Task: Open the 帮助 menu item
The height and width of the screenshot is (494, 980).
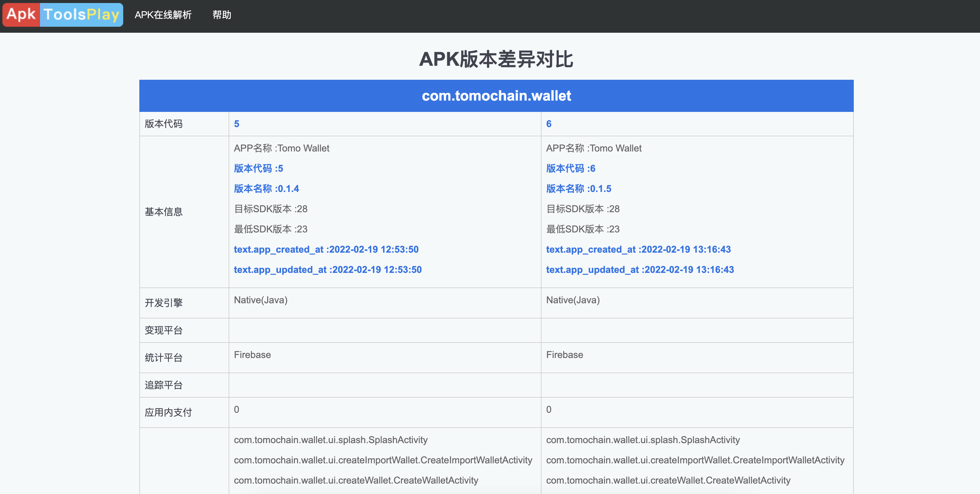Action: click(x=222, y=15)
